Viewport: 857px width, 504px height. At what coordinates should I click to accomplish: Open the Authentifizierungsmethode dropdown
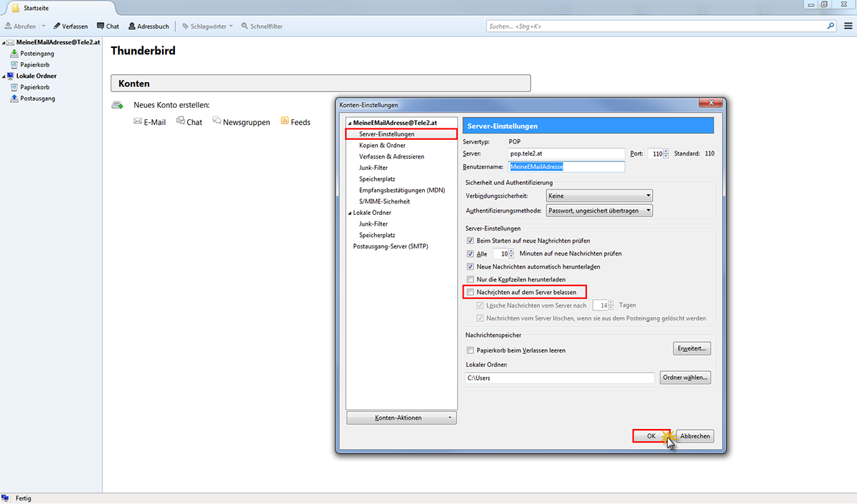click(x=598, y=211)
